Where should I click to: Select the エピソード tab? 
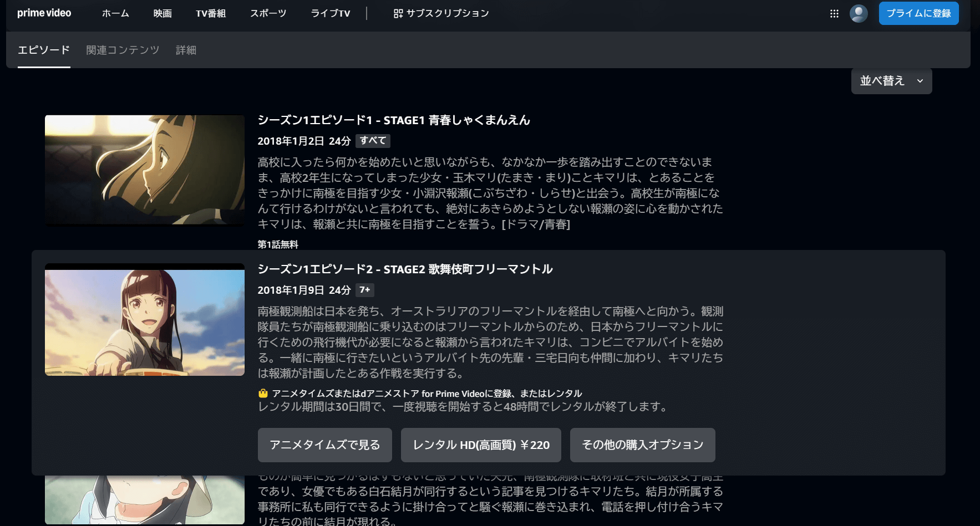(44, 50)
